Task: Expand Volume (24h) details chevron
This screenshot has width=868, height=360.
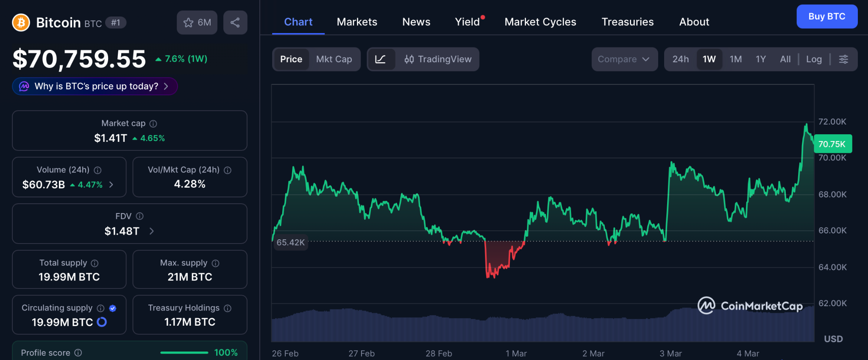Action: [111, 185]
